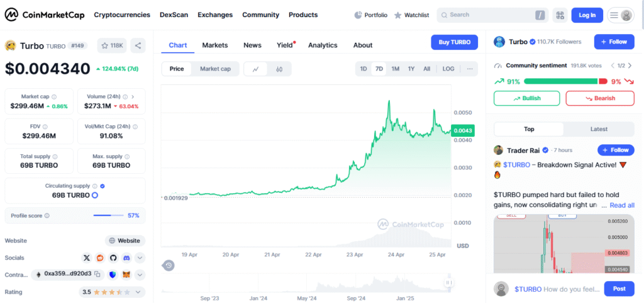
Task: Click the community sentiment bull/bear bar
Action: [565, 81]
